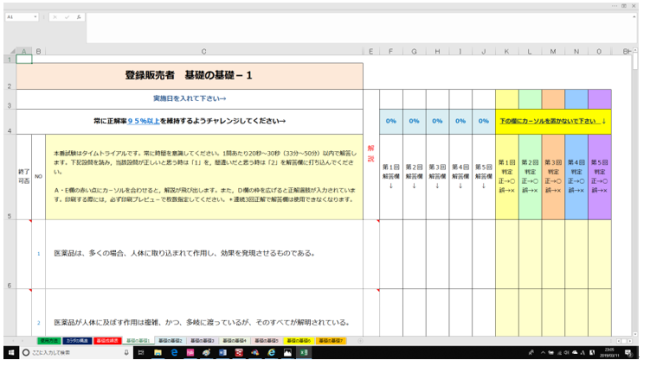
Task: Open Task View on the taskbar
Action: [x=141, y=352]
